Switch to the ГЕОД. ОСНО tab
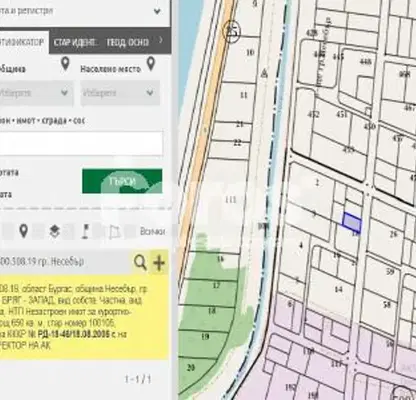 click(x=127, y=42)
